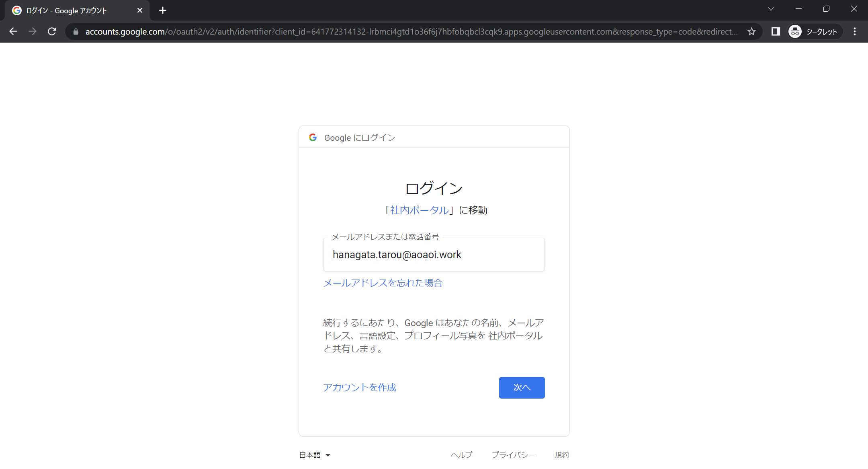Open the プライバシー footer link

pyautogui.click(x=513, y=455)
